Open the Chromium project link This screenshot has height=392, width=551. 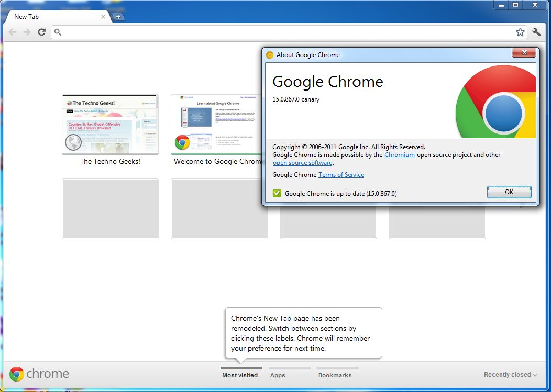pyautogui.click(x=400, y=155)
